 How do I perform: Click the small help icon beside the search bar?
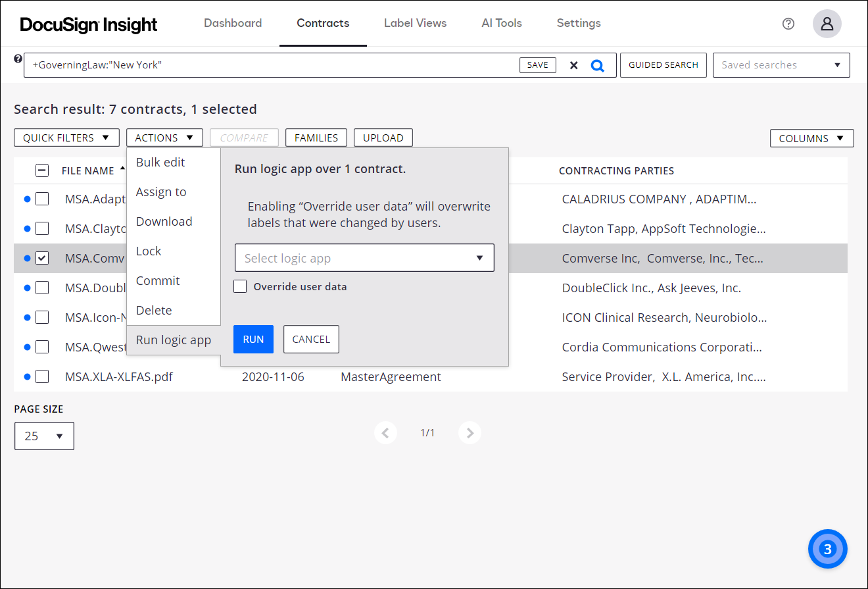click(17, 59)
